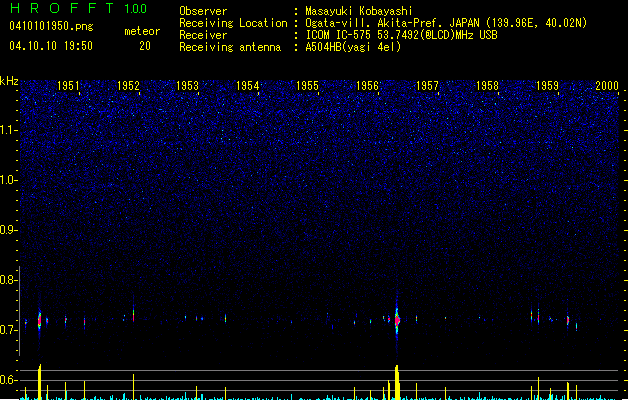Click the strong meteor echo after 1956

point(397,320)
